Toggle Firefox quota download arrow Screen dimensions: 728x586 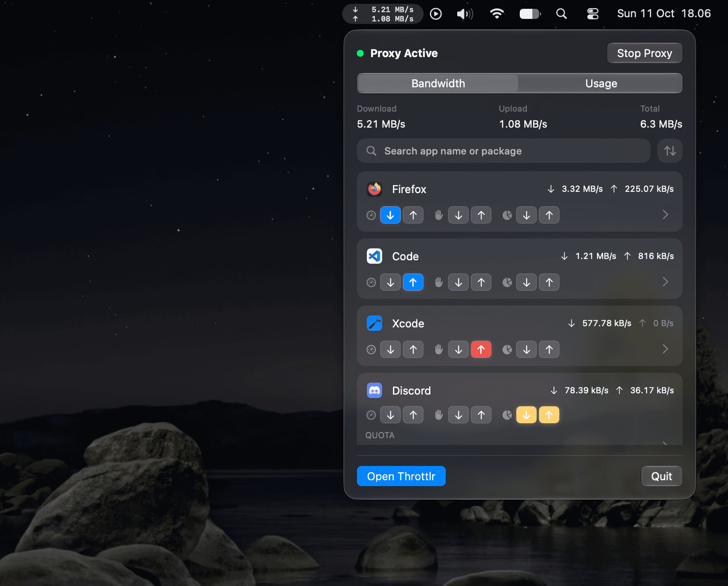tap(526, 215)
